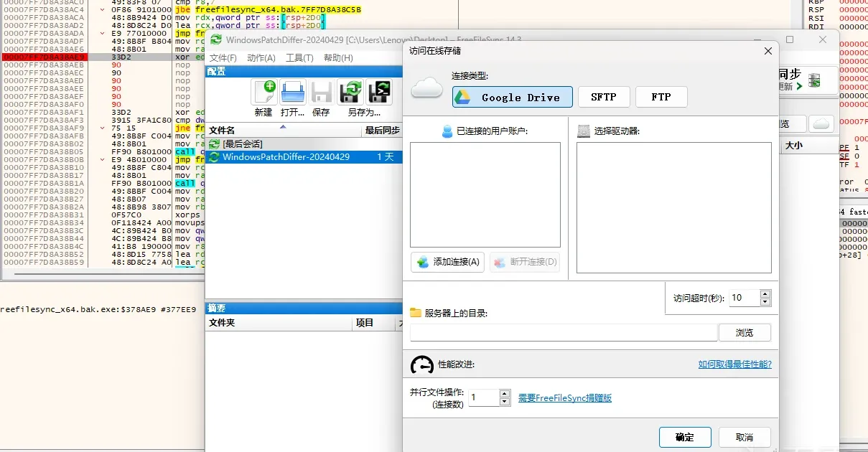Decrease the parallel file operations count
Screen dimensions: 868x452
pyautogui.click(x=505, y=401)
